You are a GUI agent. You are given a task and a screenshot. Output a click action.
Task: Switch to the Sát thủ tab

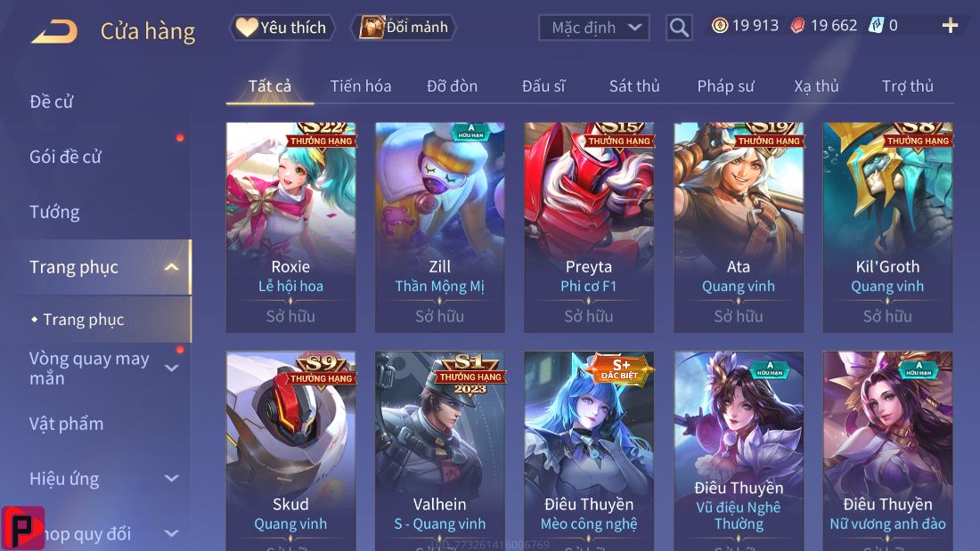(634, 86)
